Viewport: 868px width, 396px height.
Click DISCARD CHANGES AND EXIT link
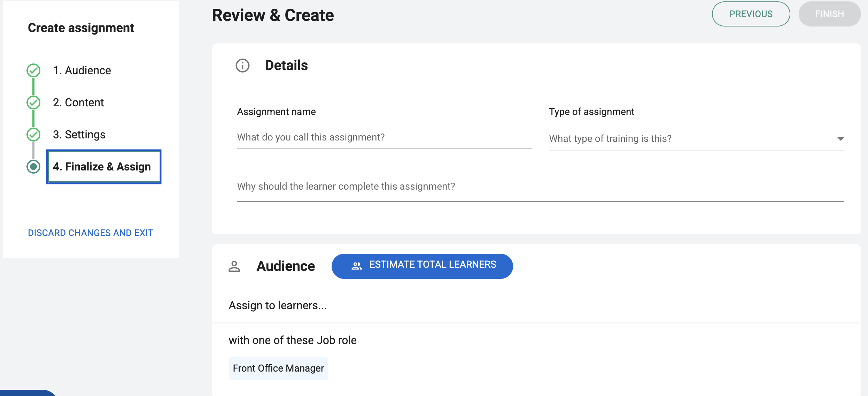coord(91,233)
